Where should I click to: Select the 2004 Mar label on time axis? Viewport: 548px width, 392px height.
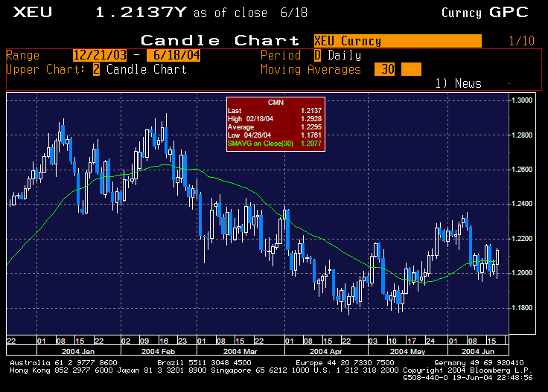pos(240,350)
